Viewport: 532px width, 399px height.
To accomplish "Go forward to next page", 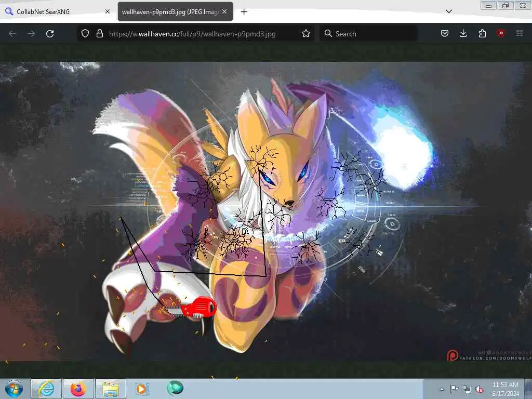I will pyautogui.click(x=31, y=34).
